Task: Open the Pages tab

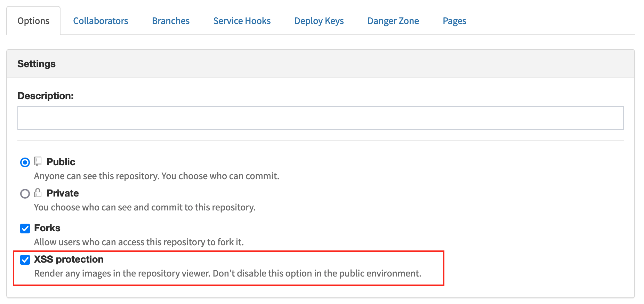Action: (454, 21)
